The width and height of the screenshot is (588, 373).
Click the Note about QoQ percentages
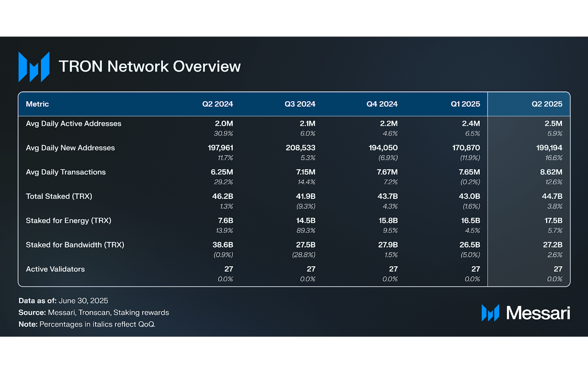tap(87, 324)
